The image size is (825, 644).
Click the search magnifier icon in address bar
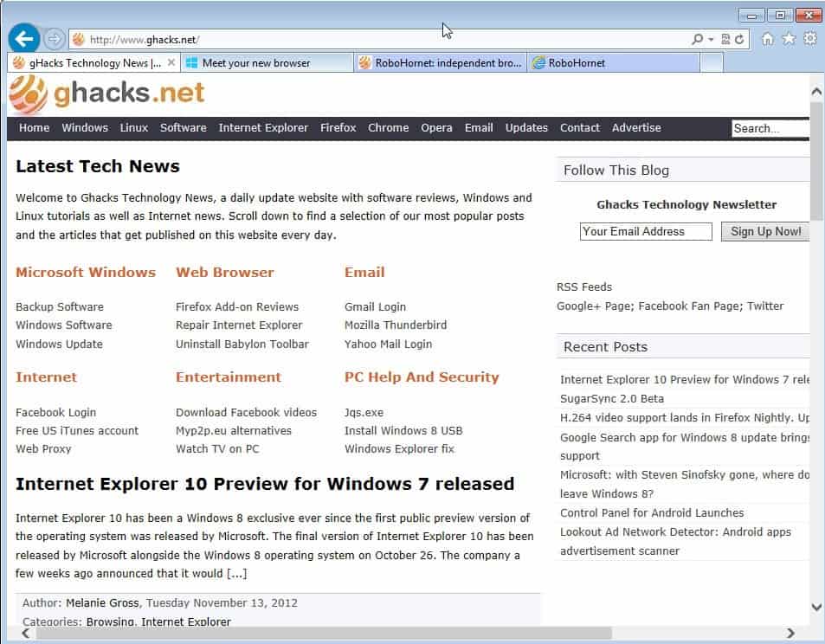tap(697, 40)
